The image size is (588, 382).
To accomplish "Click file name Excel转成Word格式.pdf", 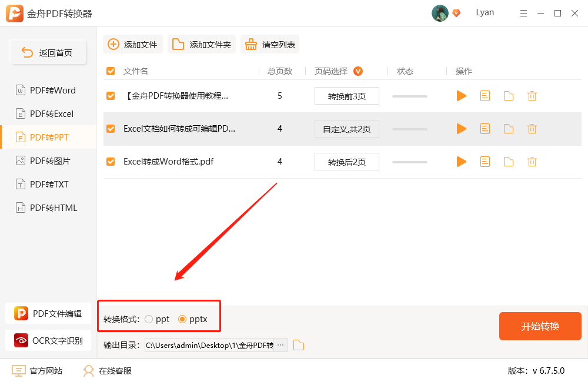I will (x=168, y=162).
